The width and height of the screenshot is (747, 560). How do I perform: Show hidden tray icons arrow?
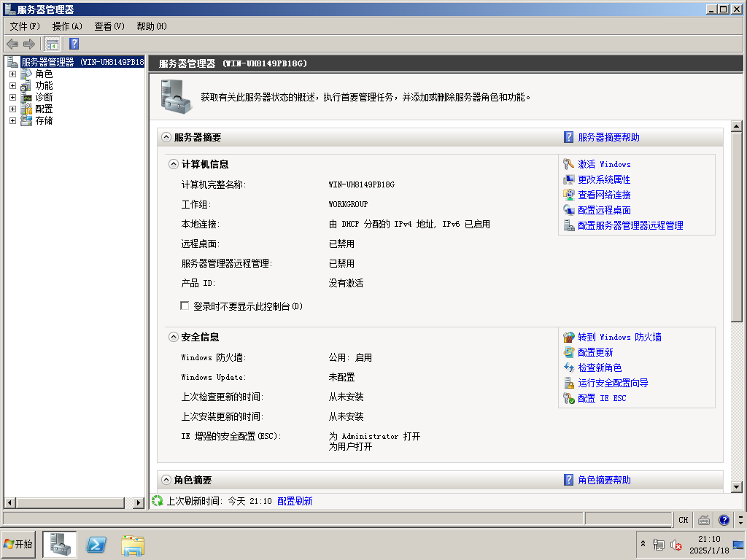(643, 544)
